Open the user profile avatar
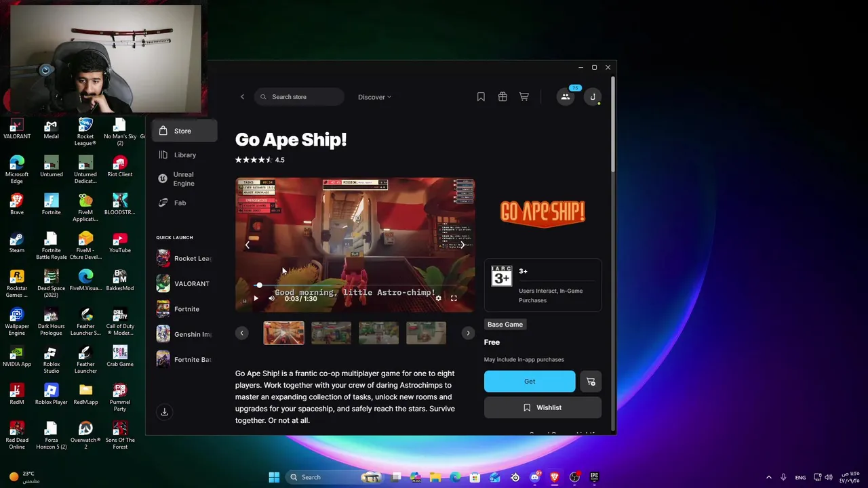This screenshot has height=488, width=868. click(x=593, y=97)
